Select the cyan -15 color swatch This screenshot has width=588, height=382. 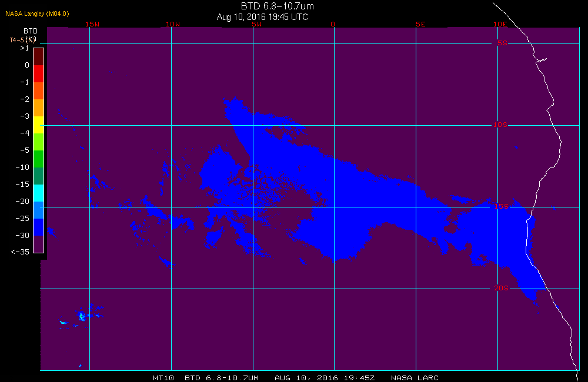point(39,193)
